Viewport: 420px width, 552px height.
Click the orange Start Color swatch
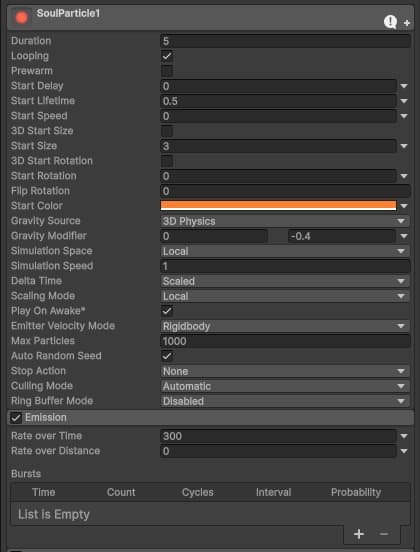click(278, 206)
